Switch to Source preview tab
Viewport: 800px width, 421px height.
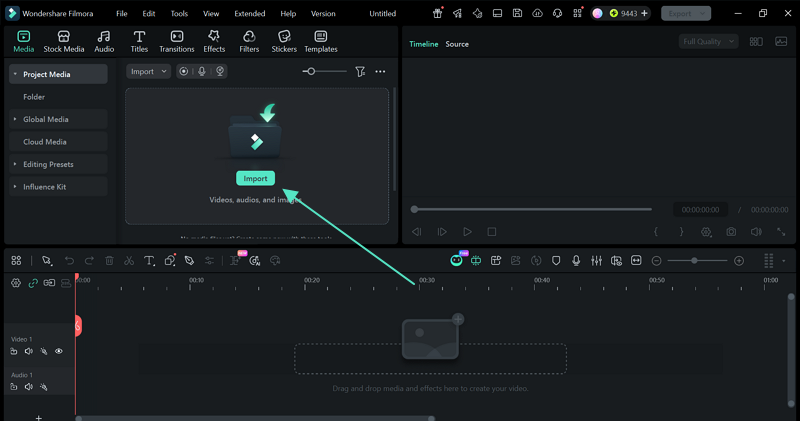pyautogui.click(x=457, y=44)
